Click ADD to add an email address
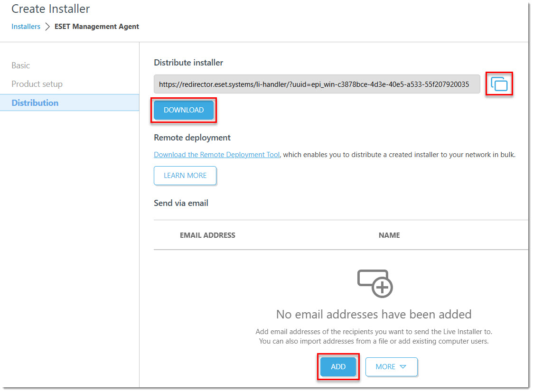The image size is (533, 392). click(x=338, y=366)
